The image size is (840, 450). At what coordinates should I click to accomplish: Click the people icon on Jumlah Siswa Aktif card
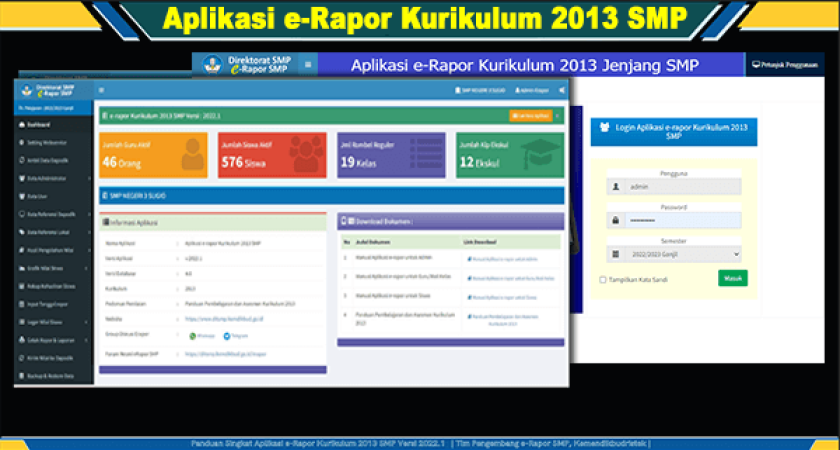tap(298, 155)
